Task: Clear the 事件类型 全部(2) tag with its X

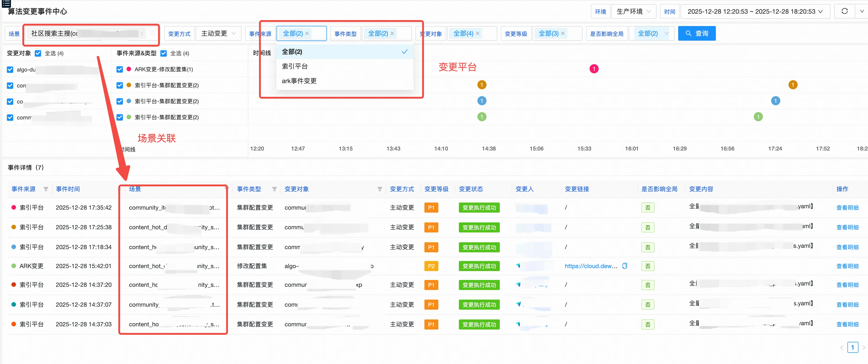Action: (x=392, y=33)
